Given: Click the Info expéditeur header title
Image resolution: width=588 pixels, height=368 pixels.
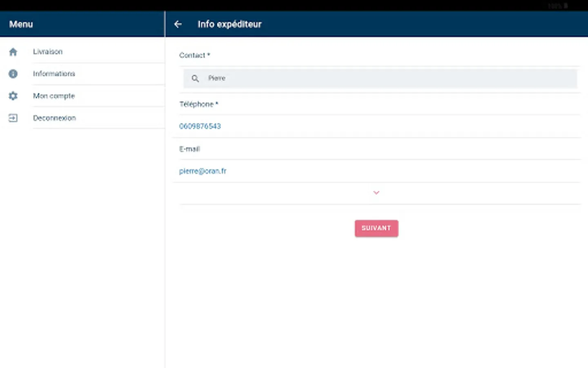Looking at the screenshot, I should [229, 24].
